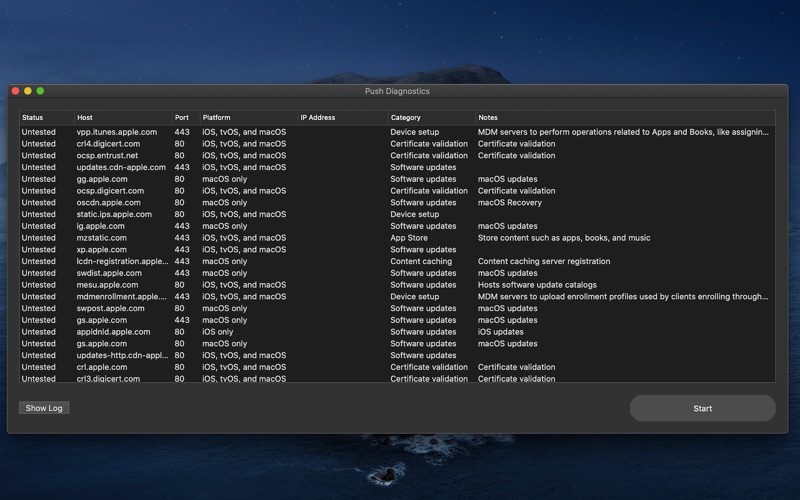Select the crl.apple.com host entry
The width and height of the screenshot is (800, 500).
[x=102, y=367]
